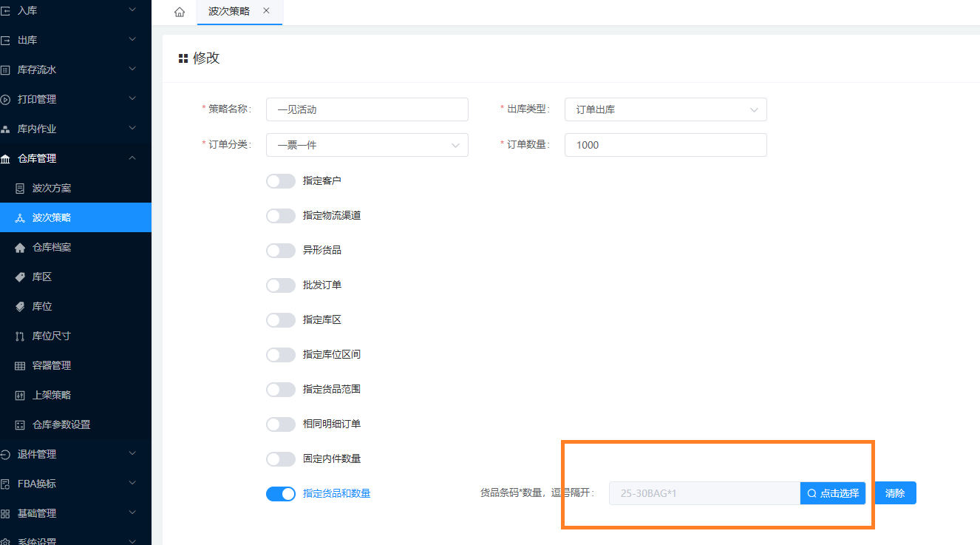Image resolution: width=980 pixels, height=545 pixels.
Task: Click the 清除 button
Action: (895, 493)
